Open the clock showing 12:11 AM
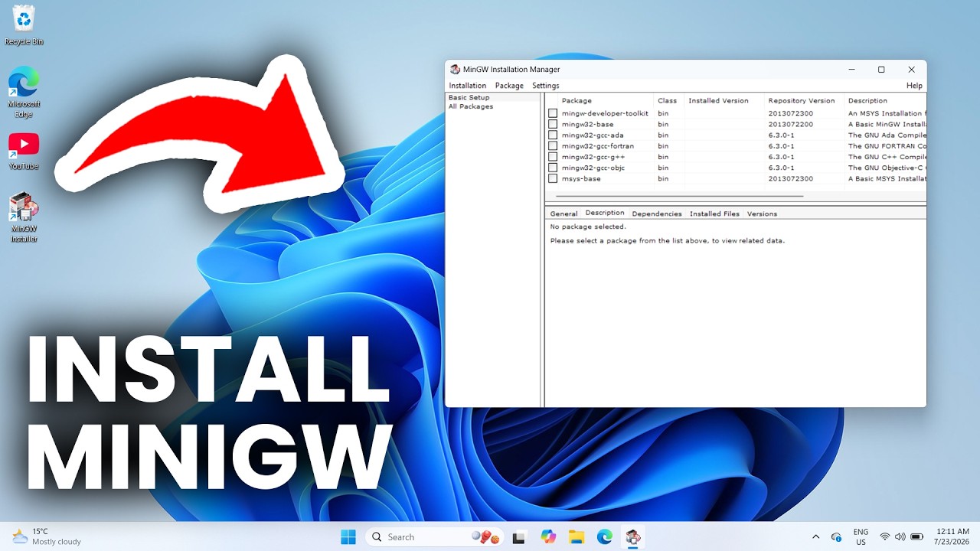Viewport: 980px width, 551px height. 952,536
